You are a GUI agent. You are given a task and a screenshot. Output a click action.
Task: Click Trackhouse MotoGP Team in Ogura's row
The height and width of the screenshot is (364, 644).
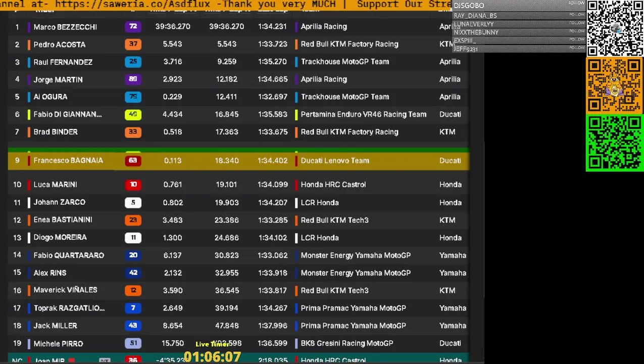pyautogui.click(x=345, y=97)
